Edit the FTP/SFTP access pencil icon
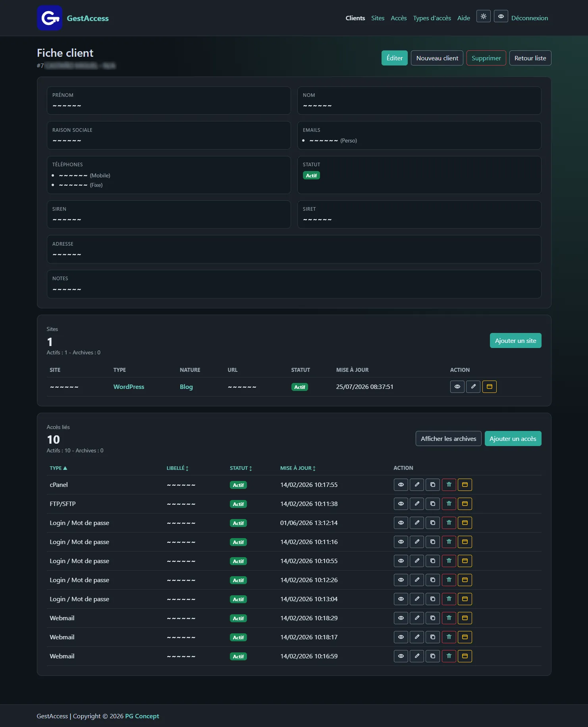Viewport: 588px width, 727px height. coord(416,504)
